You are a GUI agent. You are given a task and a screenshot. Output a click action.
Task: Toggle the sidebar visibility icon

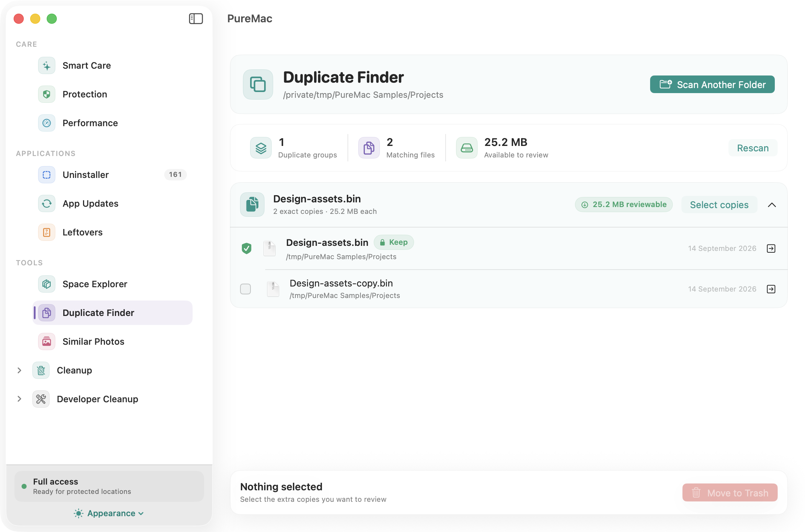pyautogui.click(x=196, y=19)
